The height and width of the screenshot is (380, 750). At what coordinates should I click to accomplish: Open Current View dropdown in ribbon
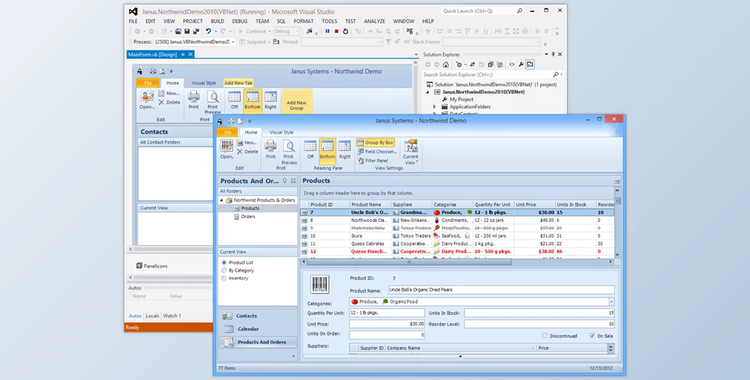(410, 153)
